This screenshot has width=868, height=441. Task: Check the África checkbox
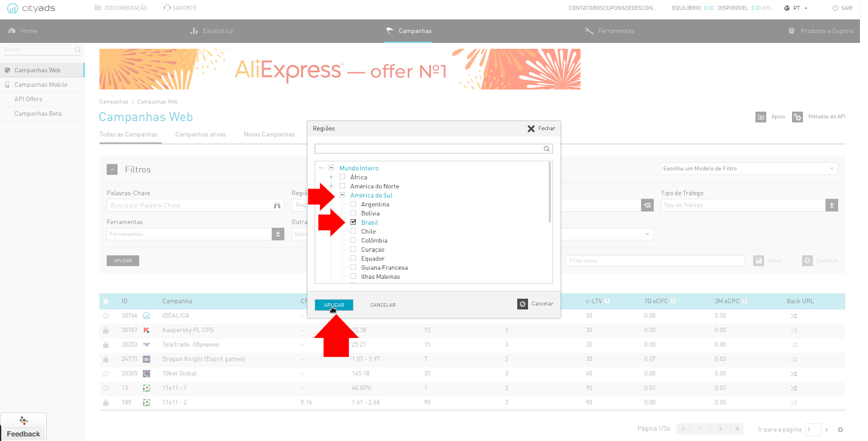click(x=342, y=177)
